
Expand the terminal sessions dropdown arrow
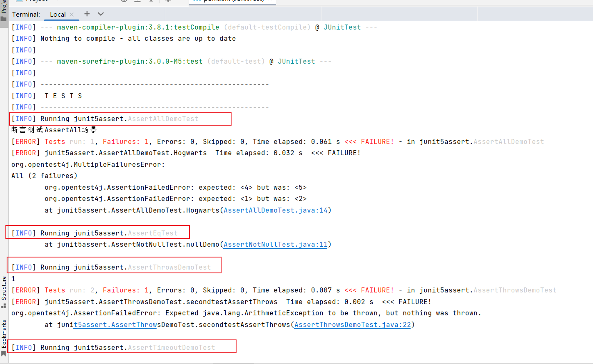[101, 14]
